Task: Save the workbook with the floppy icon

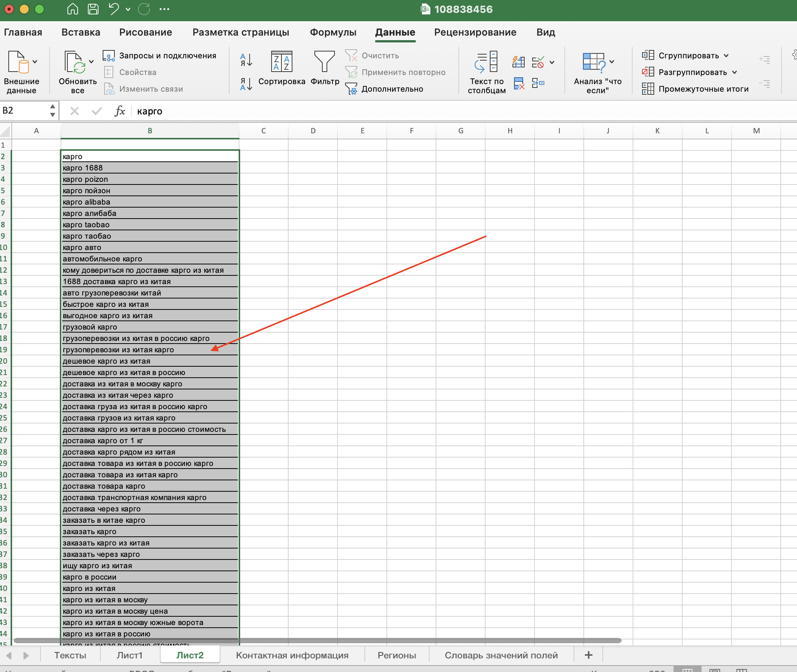Action: [93, 9]
